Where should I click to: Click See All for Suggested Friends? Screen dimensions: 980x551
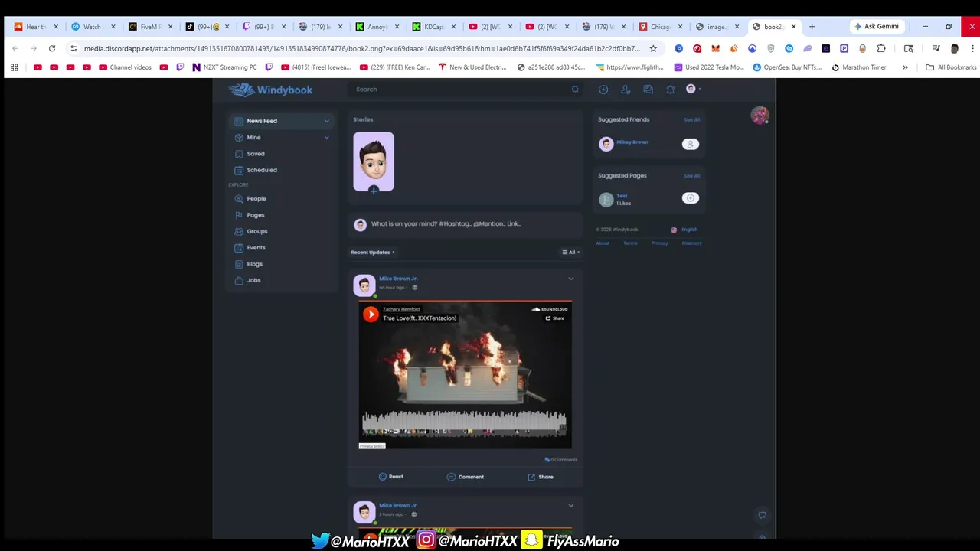pos(691,120)
